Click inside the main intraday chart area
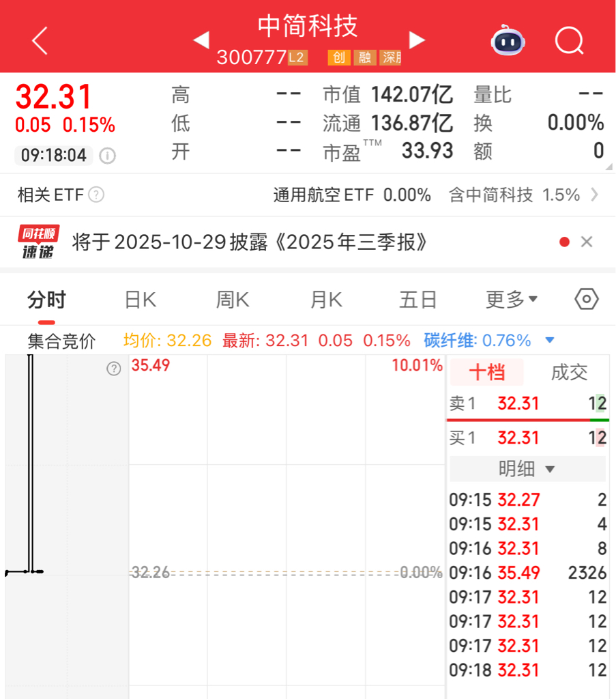Viewport: 616px width, 699px height. [x=287, y=526]
